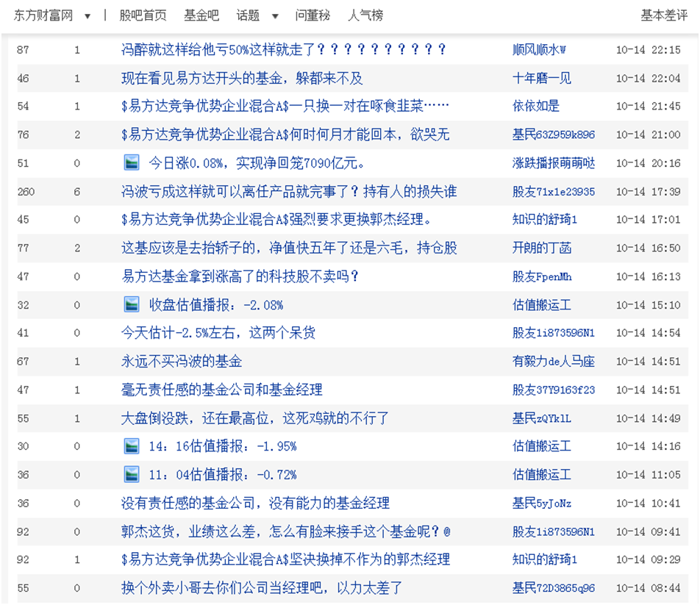This screenshot has width=700, height=605.
Task: Open post 郭杰这货，业绩这么差
Action: 286,531
